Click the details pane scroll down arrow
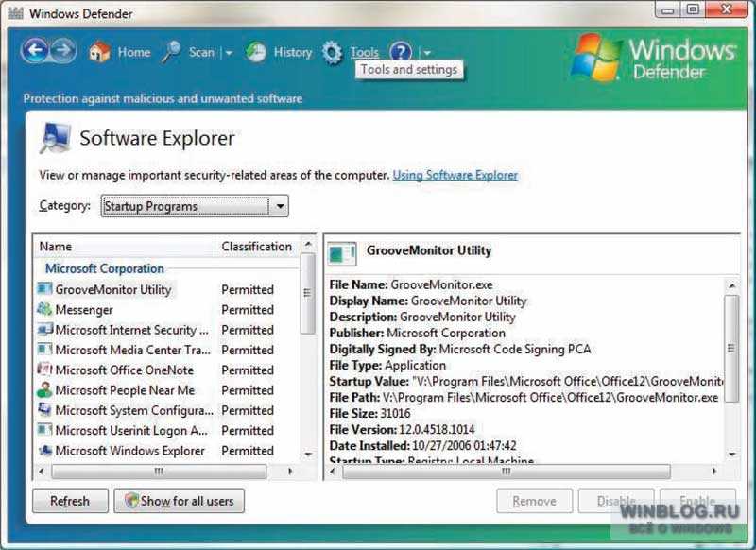 [731, 454]
